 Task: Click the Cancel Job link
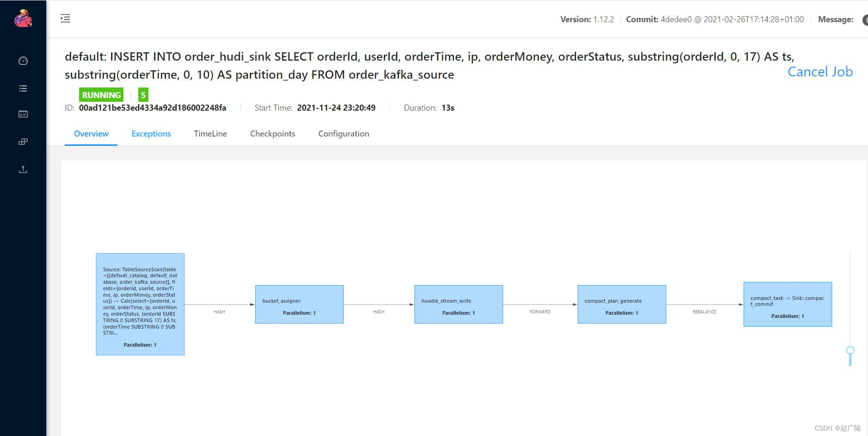tap(819, 72)
